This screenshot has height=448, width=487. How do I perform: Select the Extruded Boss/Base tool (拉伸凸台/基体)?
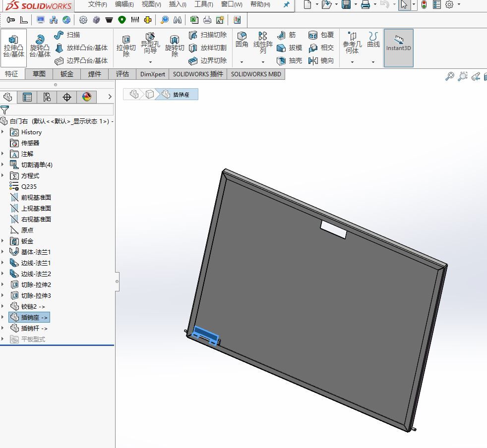pyautogui.click(x=13, y=47)
